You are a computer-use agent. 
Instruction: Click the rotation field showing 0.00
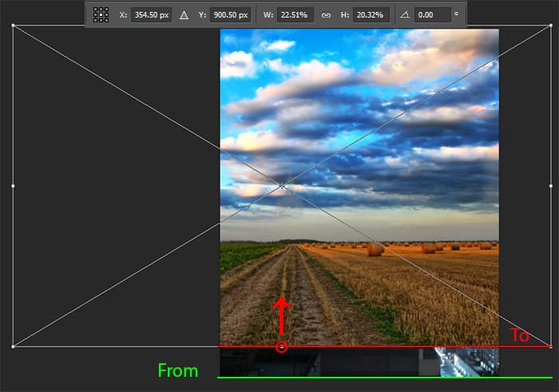[x=431, y=14]
